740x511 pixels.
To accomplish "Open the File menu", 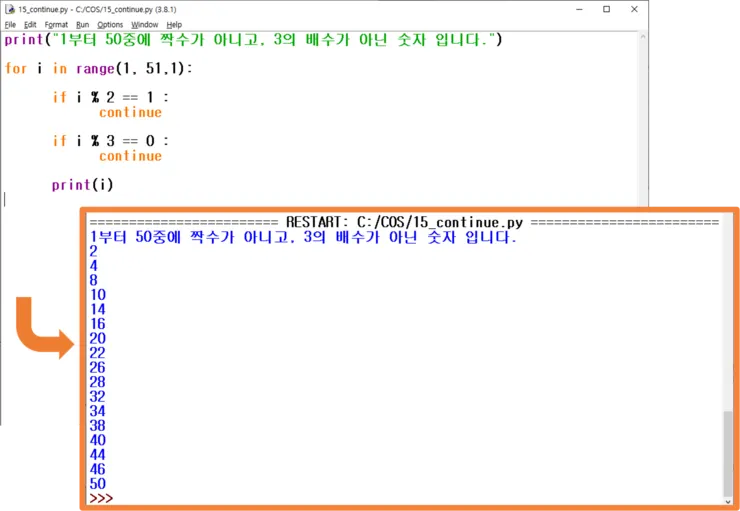I will tap(10, 25).
